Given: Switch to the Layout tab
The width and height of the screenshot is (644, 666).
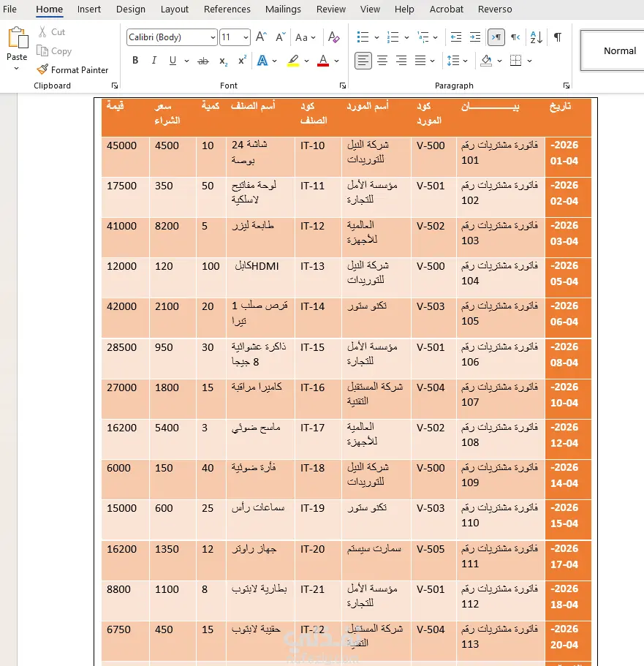Looking at the screenshot, I should click(174, 9).
